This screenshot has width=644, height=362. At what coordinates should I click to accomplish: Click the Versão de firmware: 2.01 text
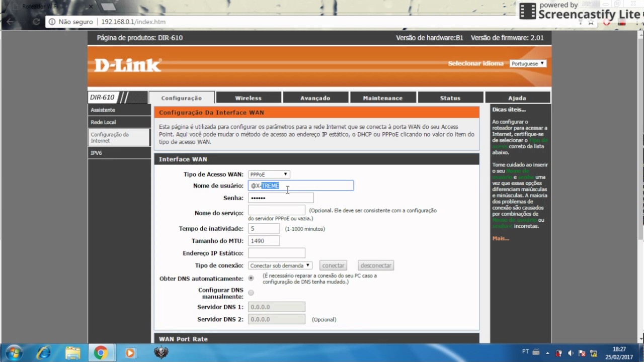point(507,38)
